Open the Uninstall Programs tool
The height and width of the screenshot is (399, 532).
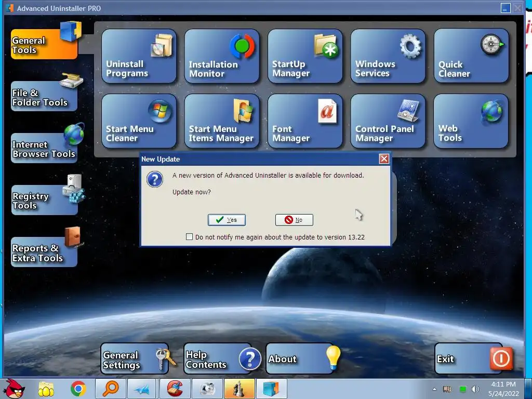[x=139, y=56]
